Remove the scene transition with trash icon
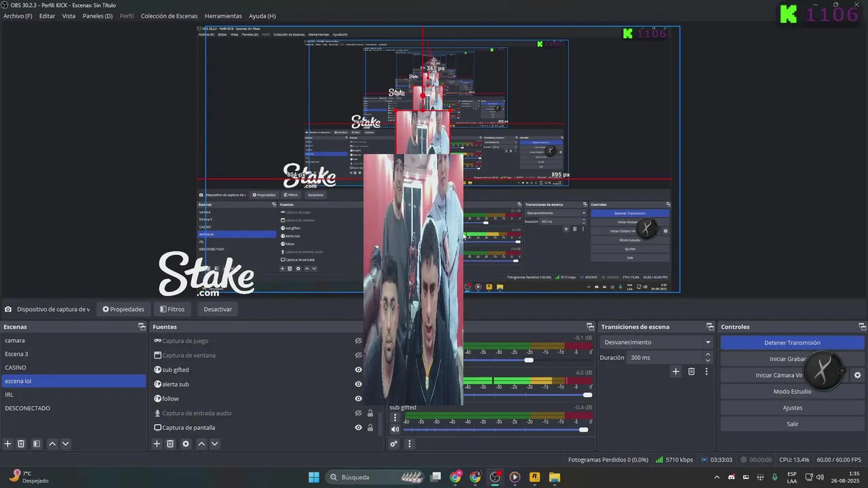This screenshot has height=488, width=868. click(692, 371)
